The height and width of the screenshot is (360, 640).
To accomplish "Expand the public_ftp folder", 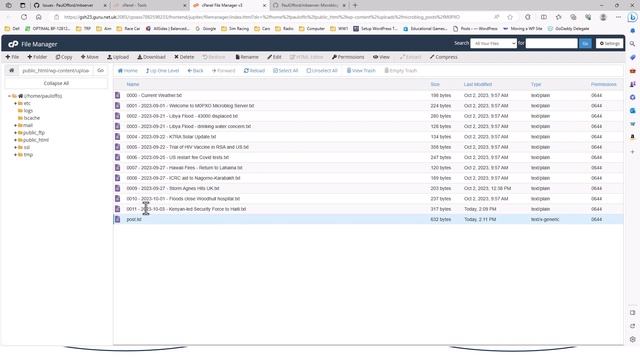I will pyautogui.click(x=16, y=133).
